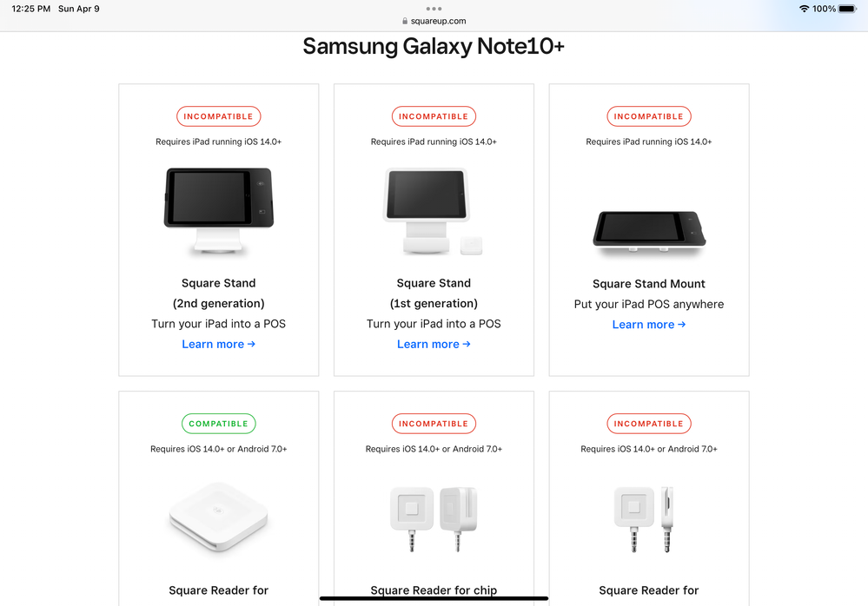Open the Square Stand 1st generation image

pyautogui.click(x=434, y=211)
